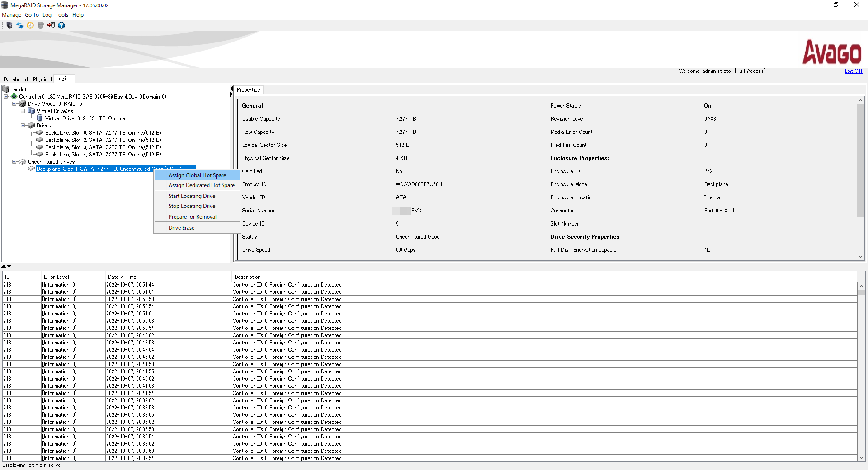Click the Unconfigured Drives group icon
Viewport: 868px width, 470px height.
click(23, 161)
